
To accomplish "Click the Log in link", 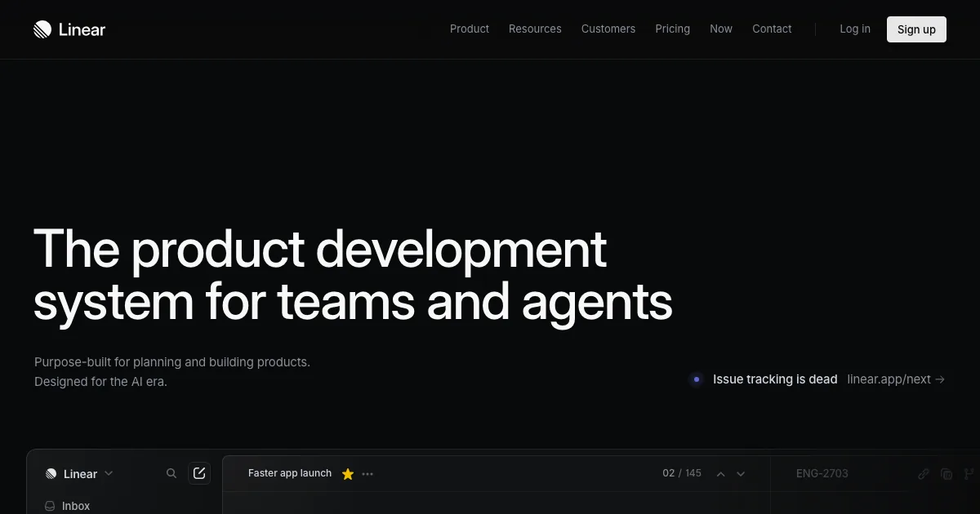I will pos(855,29).
